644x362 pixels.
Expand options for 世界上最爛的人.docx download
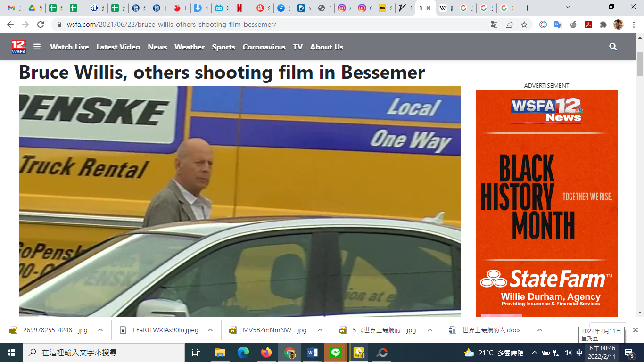(x=540, y=330)
